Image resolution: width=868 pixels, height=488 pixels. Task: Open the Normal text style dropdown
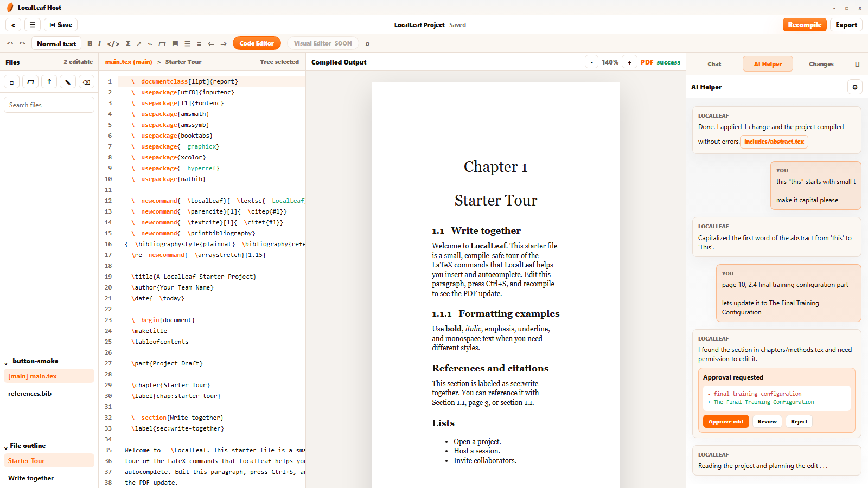[x=56, y=43]
